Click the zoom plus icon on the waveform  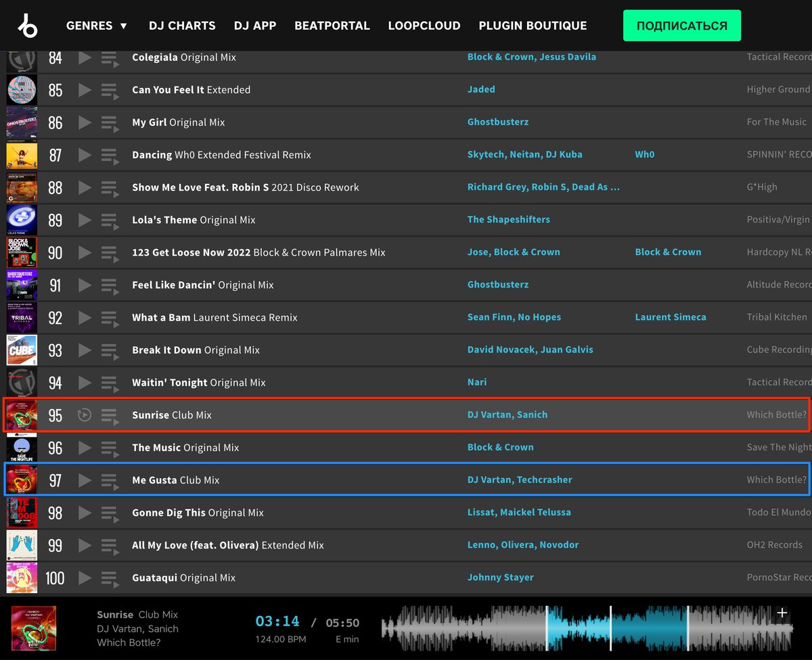(782, 613)
